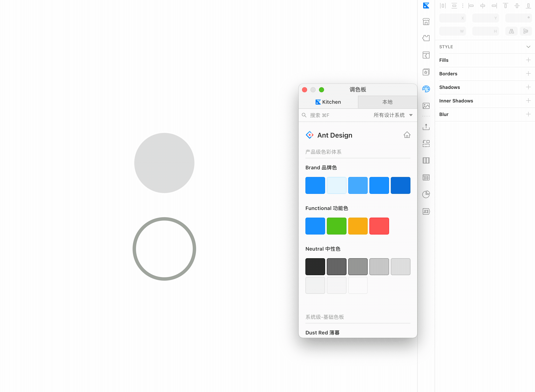Click the home icon beside Ant Design
The height and width of the screenshot is (392, 535).
pos(407,135)
